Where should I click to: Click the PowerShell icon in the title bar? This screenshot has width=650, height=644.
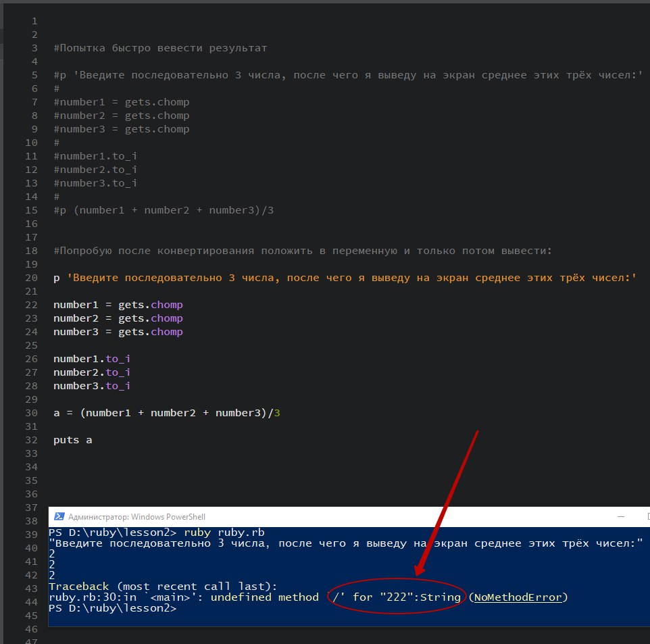[59, 516]
